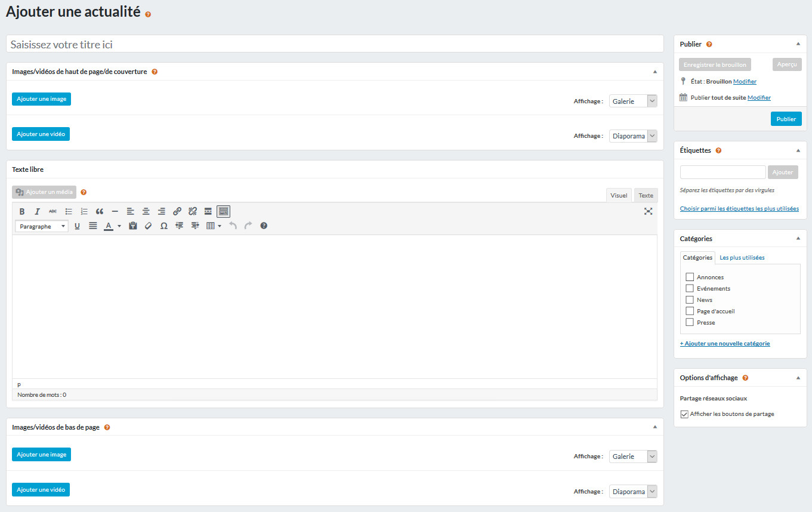Check the Evénements category
812x512 pixels.
click(x=690, y=288)
